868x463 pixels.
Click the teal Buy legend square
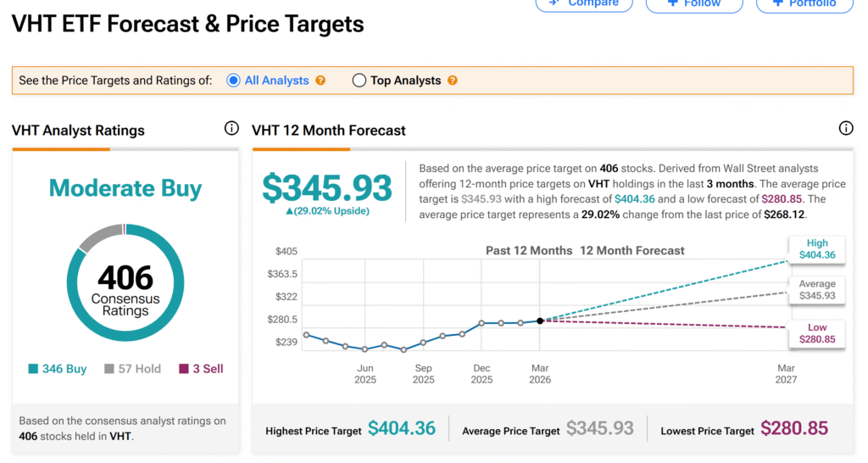[x=33, y=369]
